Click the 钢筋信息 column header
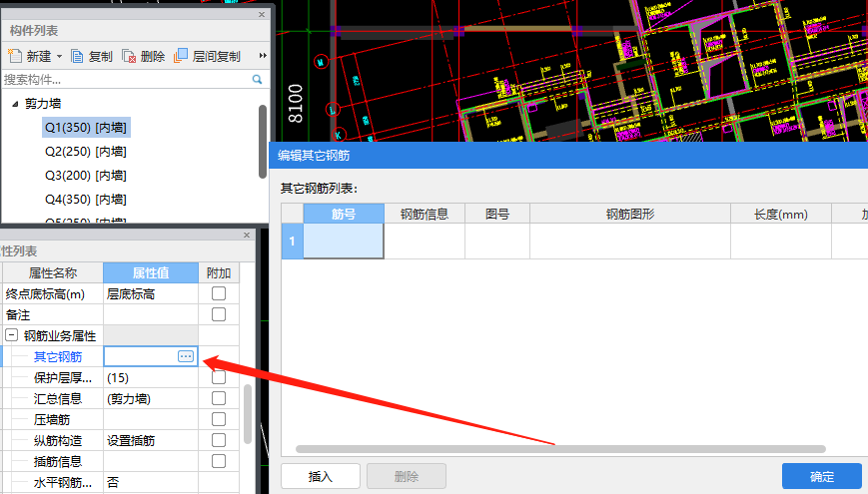This screenshot has height=494, width=868. [425, 214]
